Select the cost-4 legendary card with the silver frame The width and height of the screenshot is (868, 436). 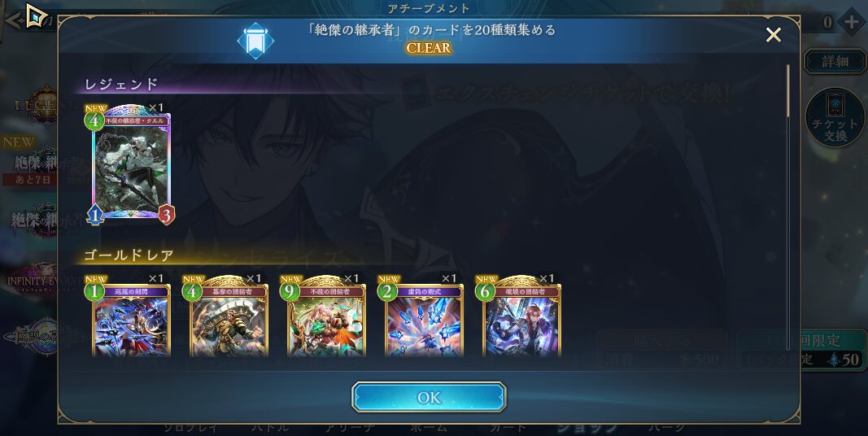click(x=131, y=165)
